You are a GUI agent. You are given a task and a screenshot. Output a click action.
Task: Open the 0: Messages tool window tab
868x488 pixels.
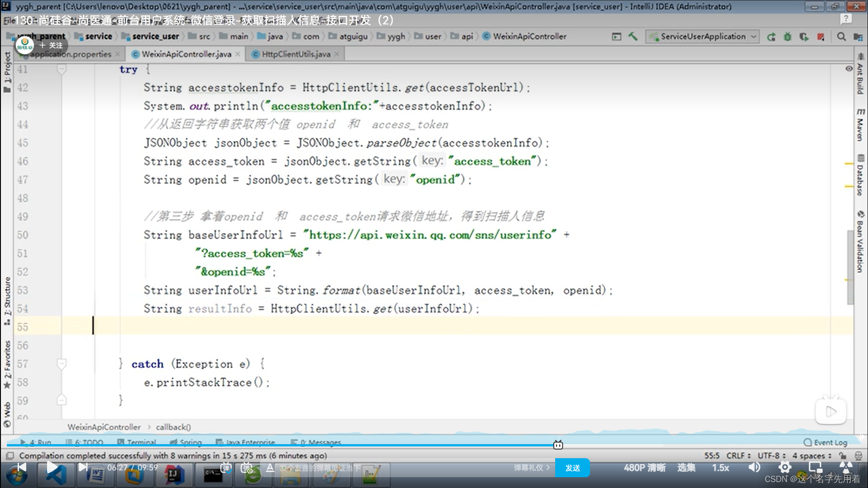(316, 442)
